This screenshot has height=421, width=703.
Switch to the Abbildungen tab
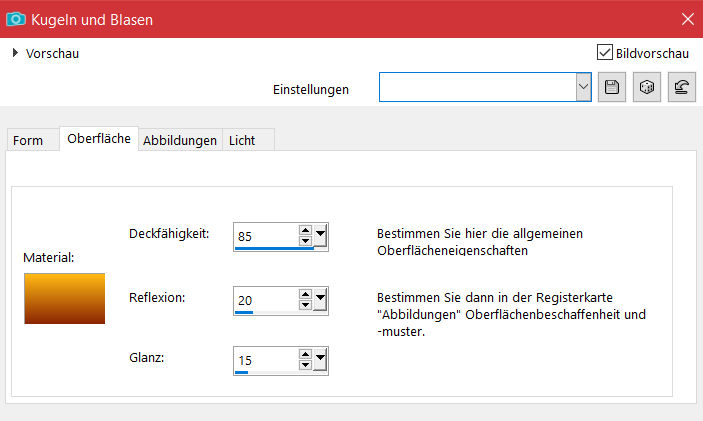pyautogui.click(x=180, y=141)
